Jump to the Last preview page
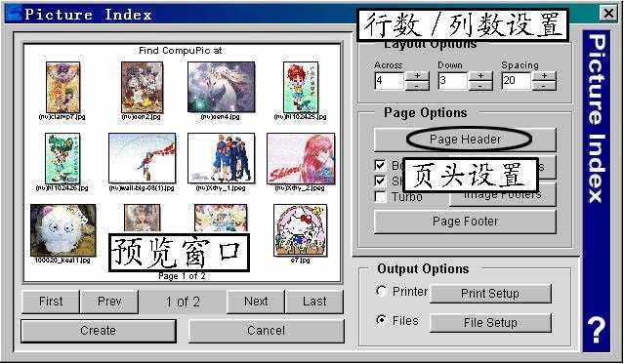This screenshot has width=624, height=364. (x=314, y=302)
